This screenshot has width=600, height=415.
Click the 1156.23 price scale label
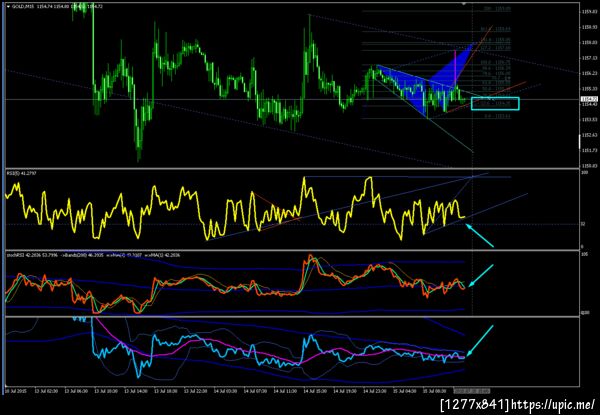pos(589,73)
